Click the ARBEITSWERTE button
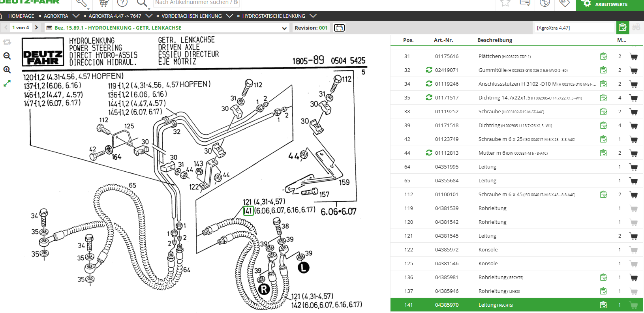 pyautogui.click(x=610, y=4)
